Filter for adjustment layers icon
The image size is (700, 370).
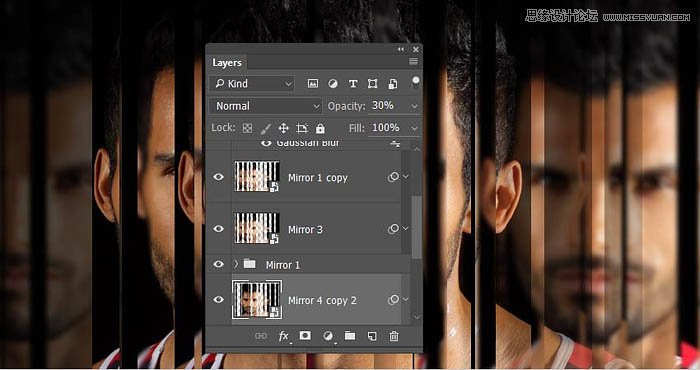(x=333, y=83)
